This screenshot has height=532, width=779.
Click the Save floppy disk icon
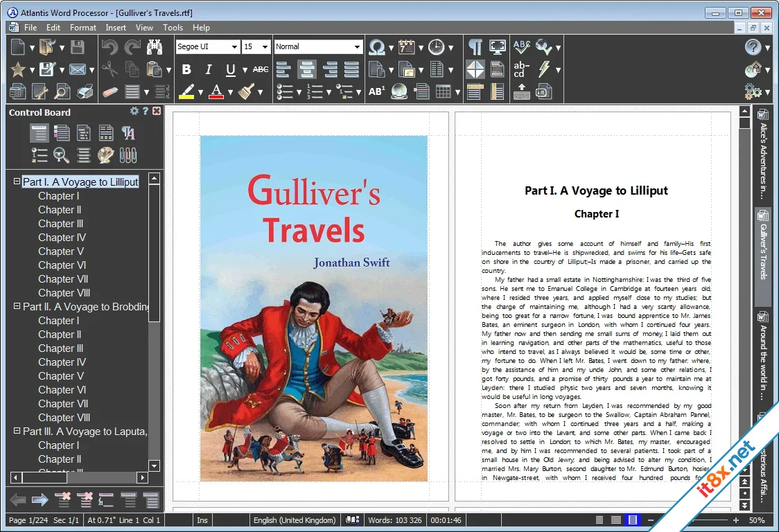pos(78,47)
